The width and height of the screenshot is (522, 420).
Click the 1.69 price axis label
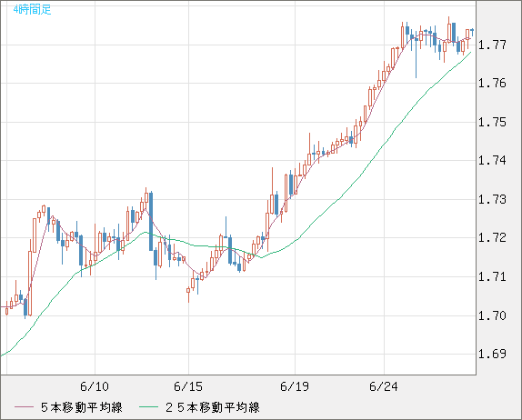tap(492, 354)
